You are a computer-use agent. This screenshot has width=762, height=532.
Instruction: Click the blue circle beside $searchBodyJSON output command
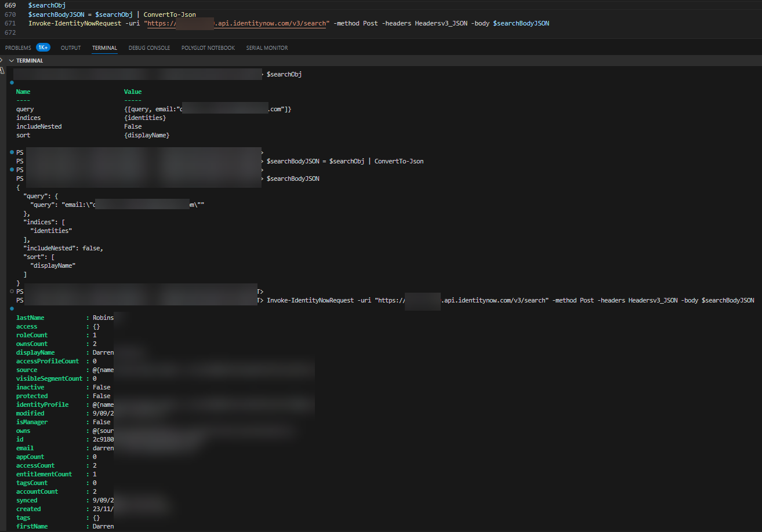(x=11, y=169)
